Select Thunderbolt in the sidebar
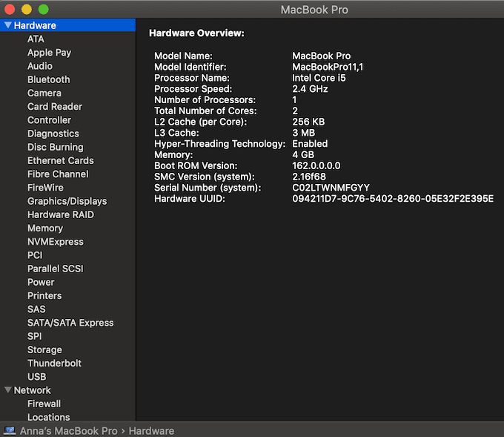The image size is (504, 437). click(x=54, y=363)
